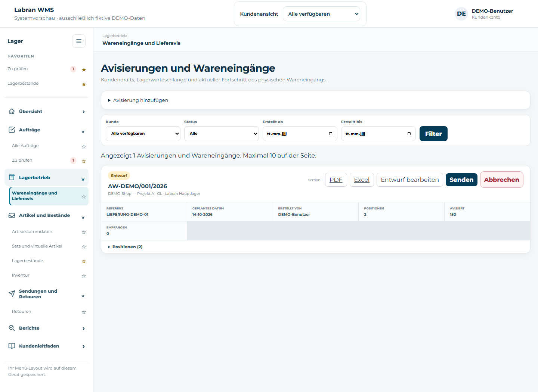The image size is (538, 392).
Task: Toggle favorite star for Alle Aufträge
Action: pyautogui.click(x=84, y=146)
